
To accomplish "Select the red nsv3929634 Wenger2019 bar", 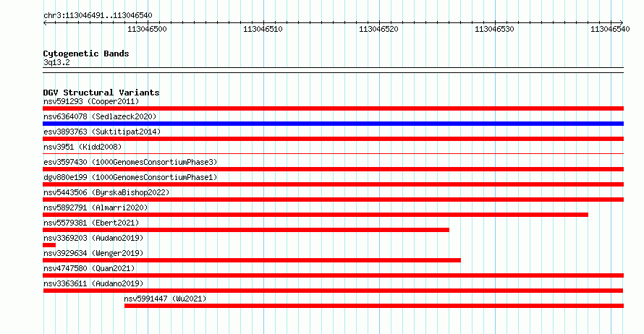I will click(252, 260).
